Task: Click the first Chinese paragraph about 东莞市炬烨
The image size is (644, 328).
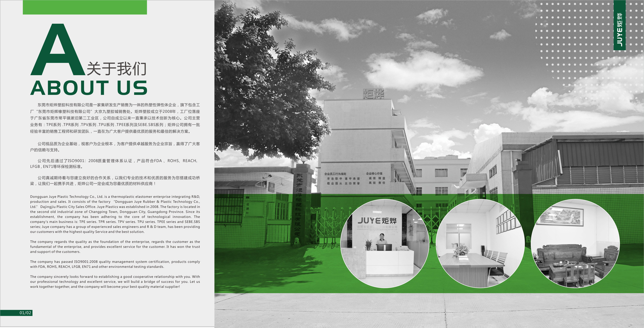Action: pyautogui.click(x=115, y=118)
